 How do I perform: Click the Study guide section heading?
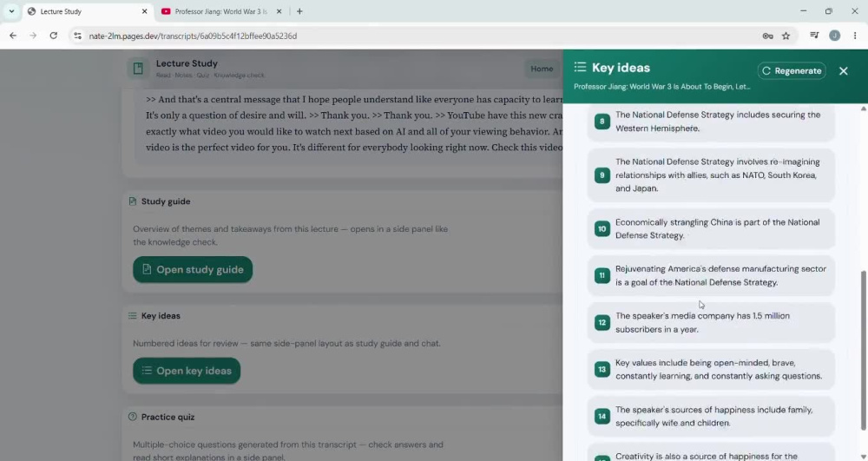(166, 201)
